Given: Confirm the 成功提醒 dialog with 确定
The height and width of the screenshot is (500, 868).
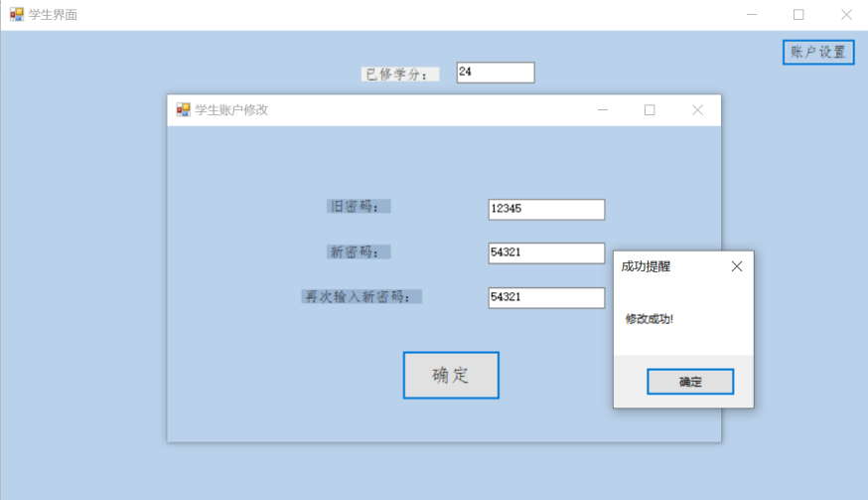Looking at the screenshot, I should tap(690, 382).
